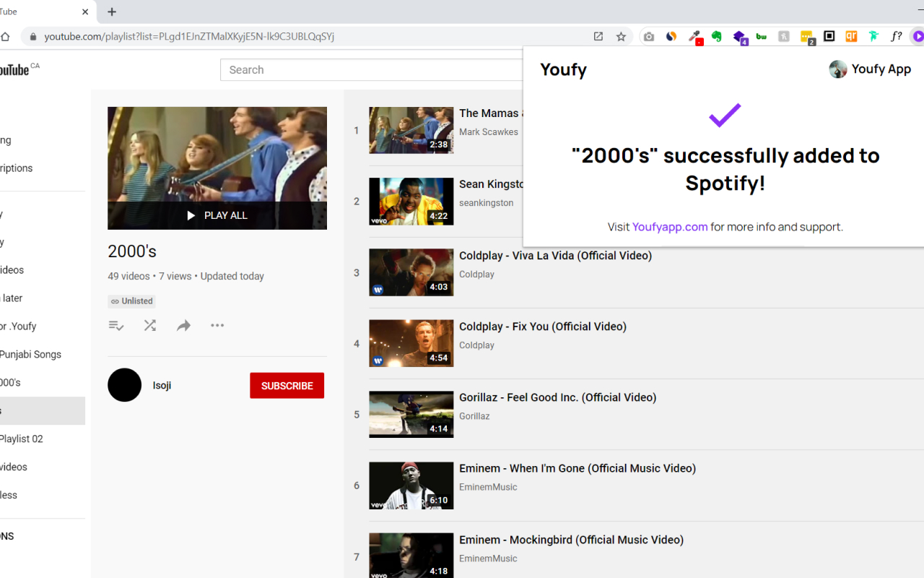Open the f? font finder extension
This screenshot has height=578, width=924.
pos(897,36)
